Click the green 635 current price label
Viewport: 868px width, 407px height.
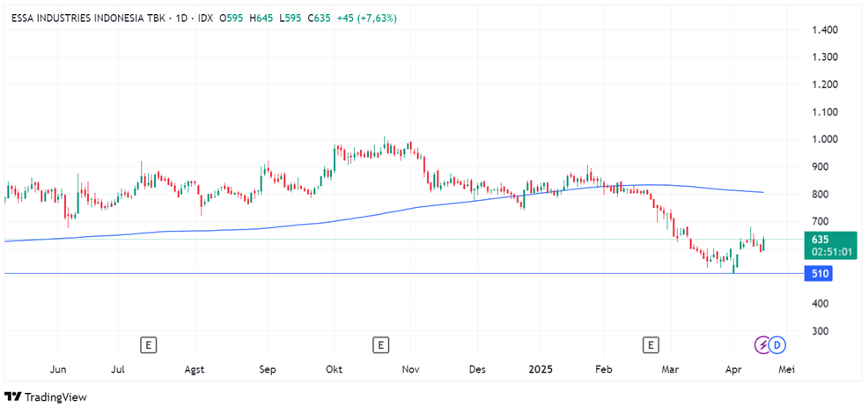(x=820, y=240)
